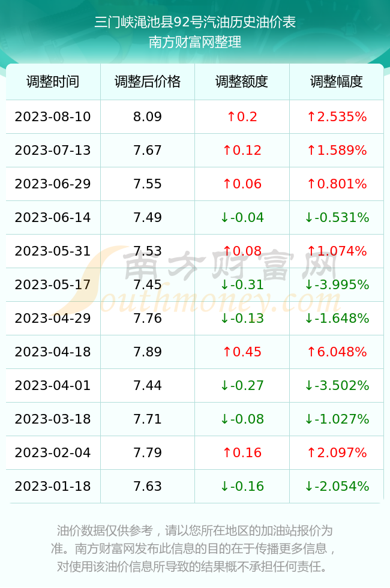Click the date 2023-08-10 cell
The image size is (390, 588).
53,116
